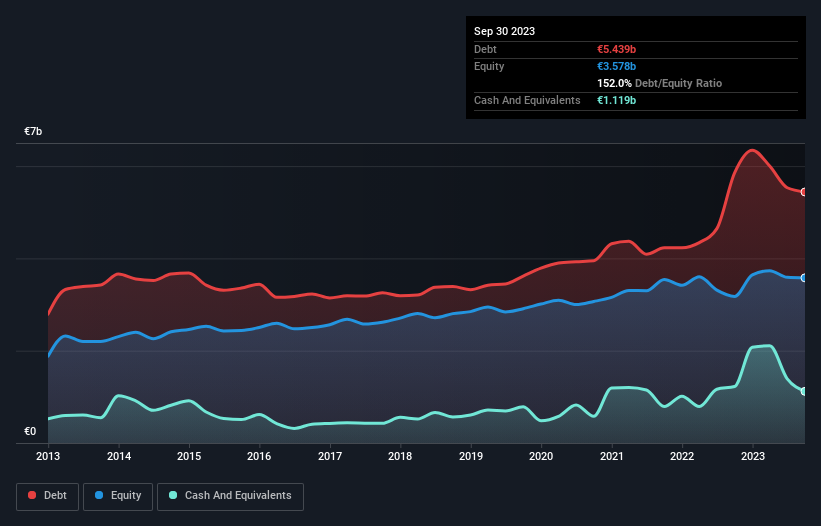Click the €7b y-axis label
Image resolution: width=821 pixels, height=526 pixels.
[x=33, y=131]
